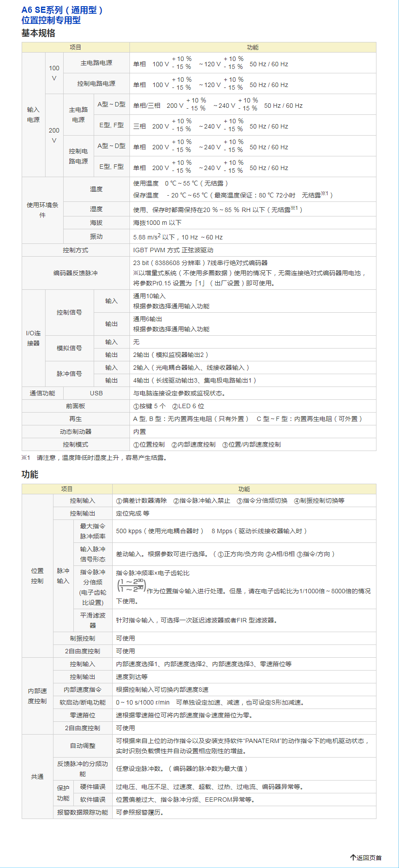
Task: Click the up arrow beside 返回页首
Action: click(353, 857)
